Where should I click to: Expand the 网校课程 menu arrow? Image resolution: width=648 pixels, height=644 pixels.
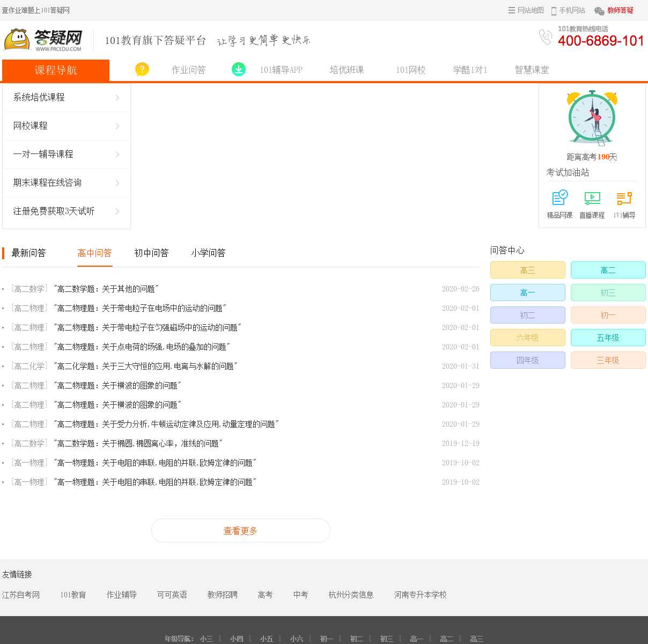pos(117,126)
